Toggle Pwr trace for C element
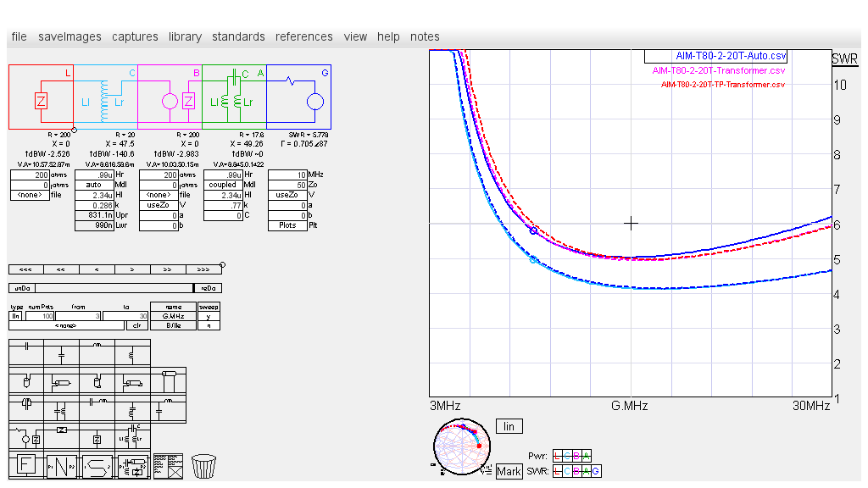The width and height of the screenshot is (868, 488). point(567,456)
